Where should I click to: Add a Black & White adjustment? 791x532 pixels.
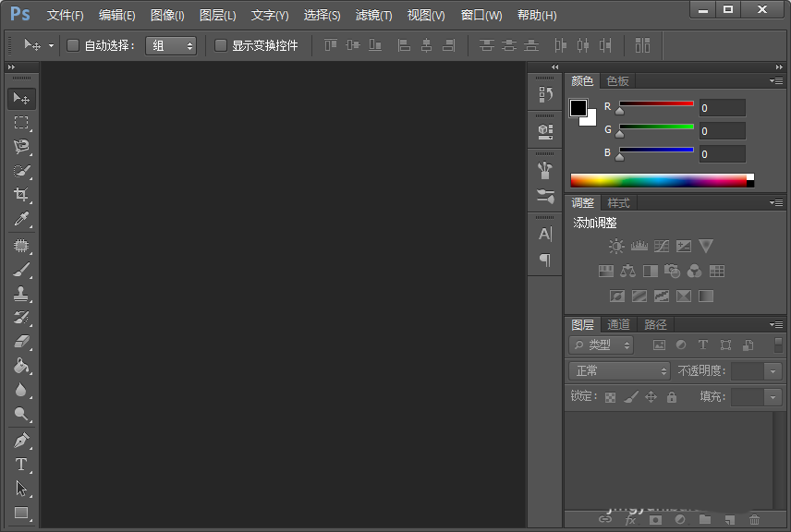651,272
